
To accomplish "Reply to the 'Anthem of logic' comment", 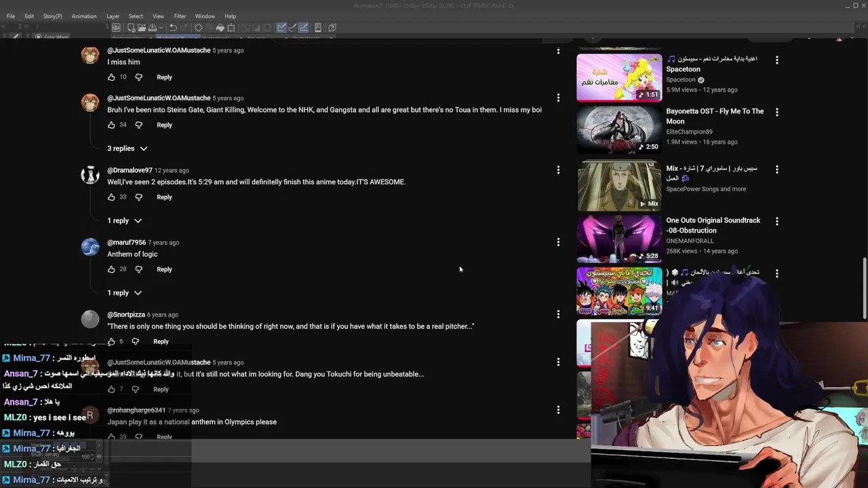I will (x=164, y=270).
